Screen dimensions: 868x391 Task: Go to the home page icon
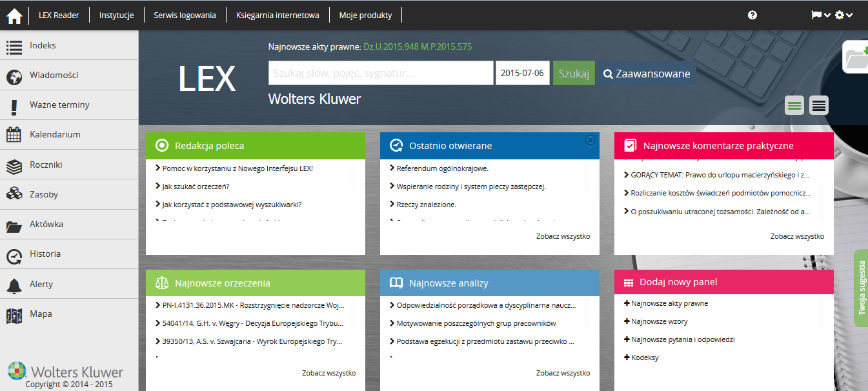[14, 15]
